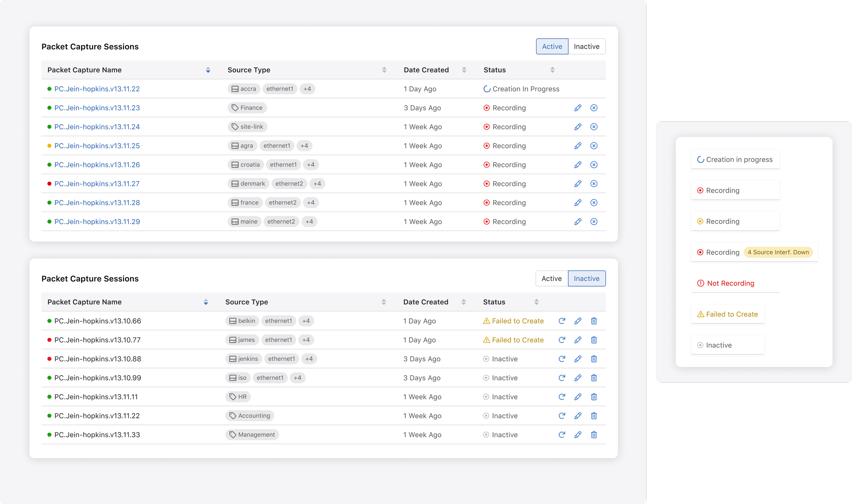Switch top table to Inactive sessions

pos(586,46)
